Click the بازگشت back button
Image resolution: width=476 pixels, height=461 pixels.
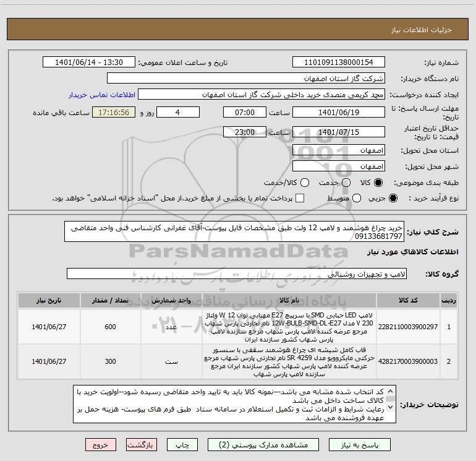[142, 445]
